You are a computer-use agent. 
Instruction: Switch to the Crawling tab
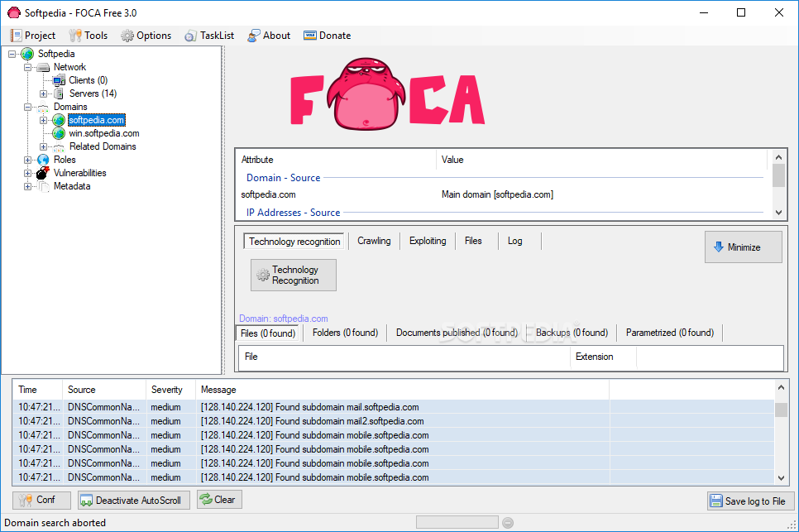click(374, 241)
